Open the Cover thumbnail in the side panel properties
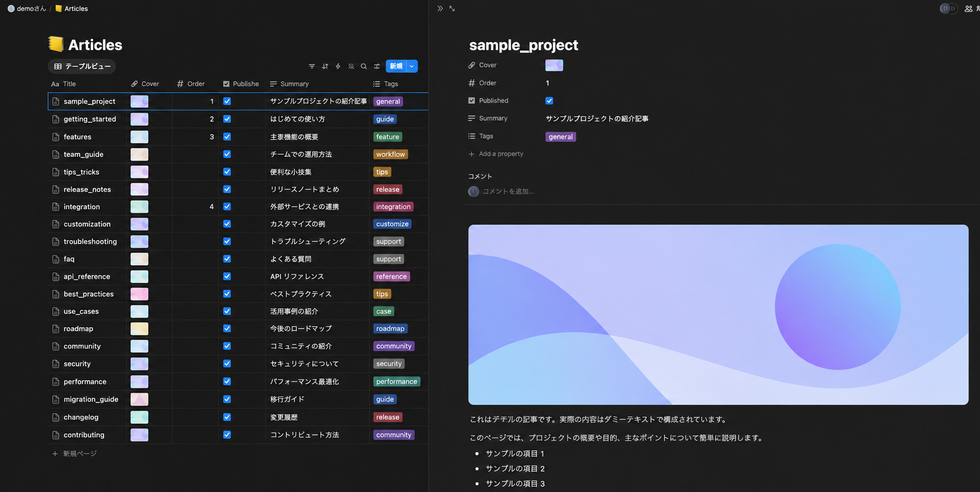The height and width of the screenshot is (492, 980). point(554,65)
